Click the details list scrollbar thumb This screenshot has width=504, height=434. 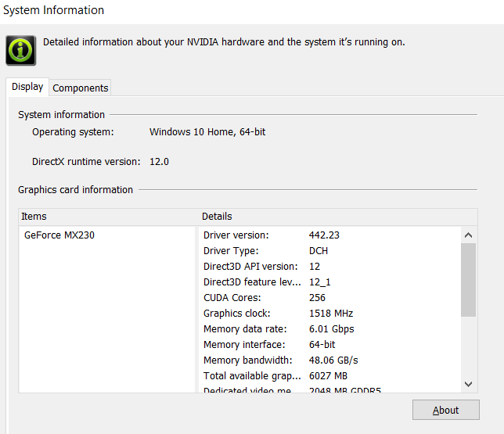pos(468,279)
